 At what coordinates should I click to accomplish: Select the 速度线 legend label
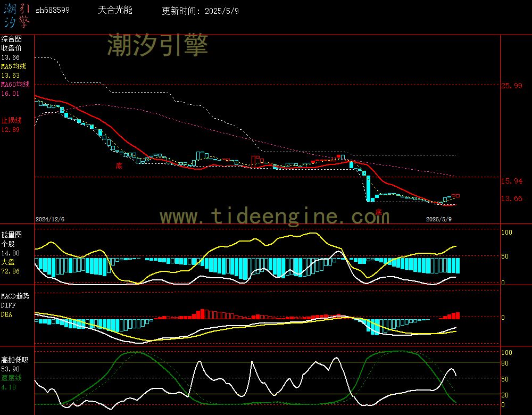12,378
